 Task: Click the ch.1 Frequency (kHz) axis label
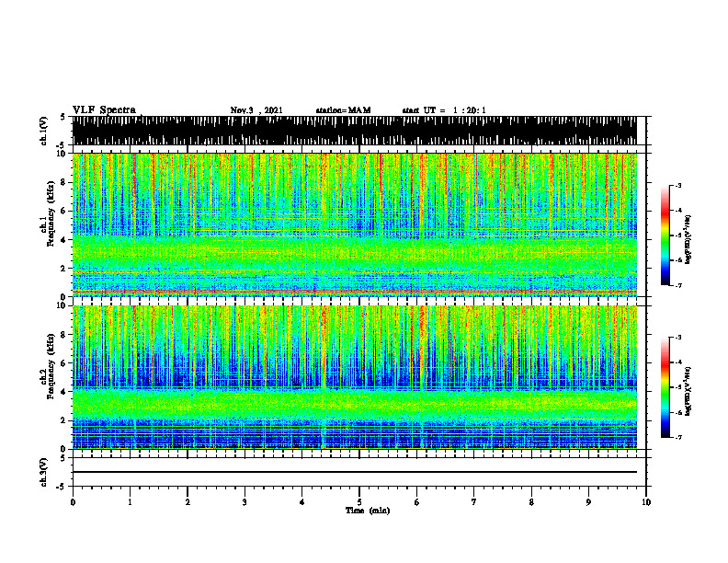point(48,213)
